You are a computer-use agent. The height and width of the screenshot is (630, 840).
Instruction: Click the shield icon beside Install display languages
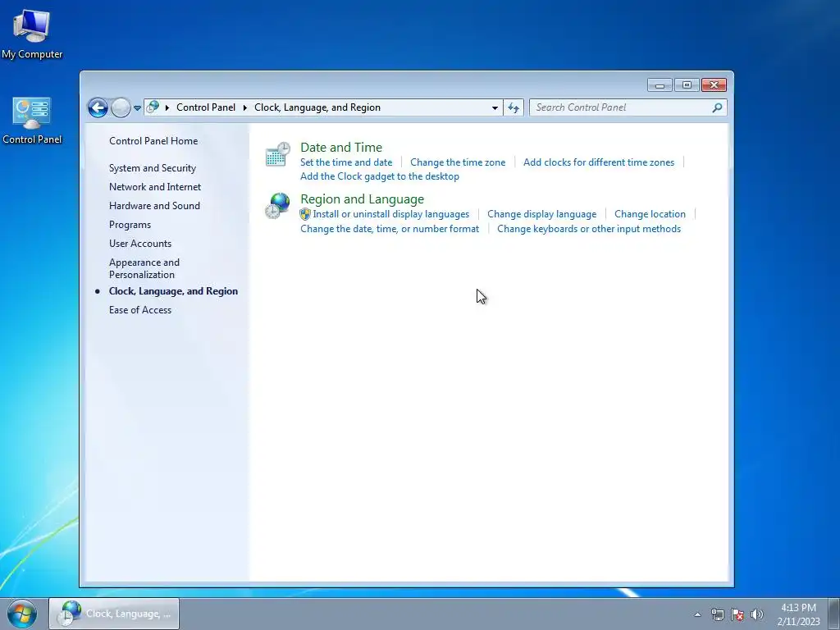click(305, 214)
